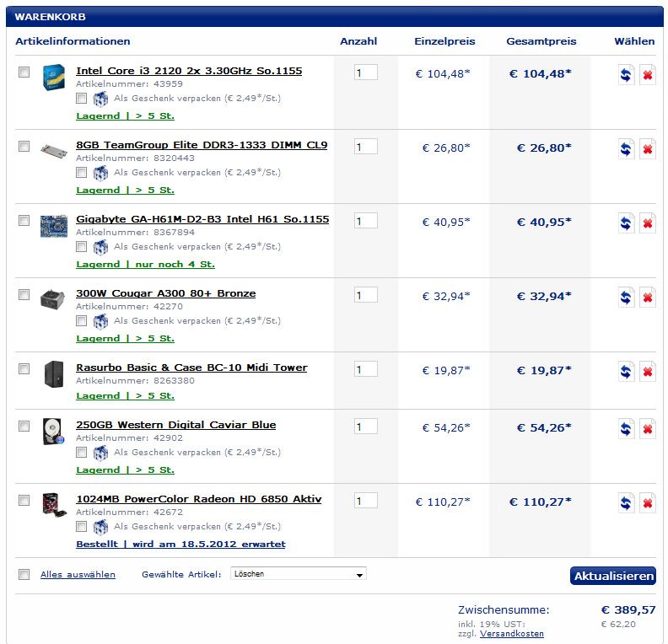The image size is (668, 644).
Task: Open the PowerColor Radeon expected delivery link
Action: pos(180,545)
